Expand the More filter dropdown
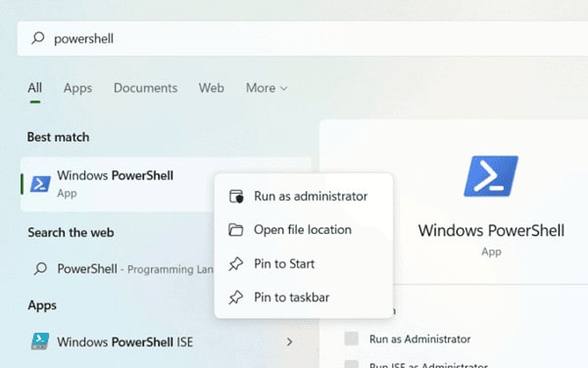 (x=267, y=88)
